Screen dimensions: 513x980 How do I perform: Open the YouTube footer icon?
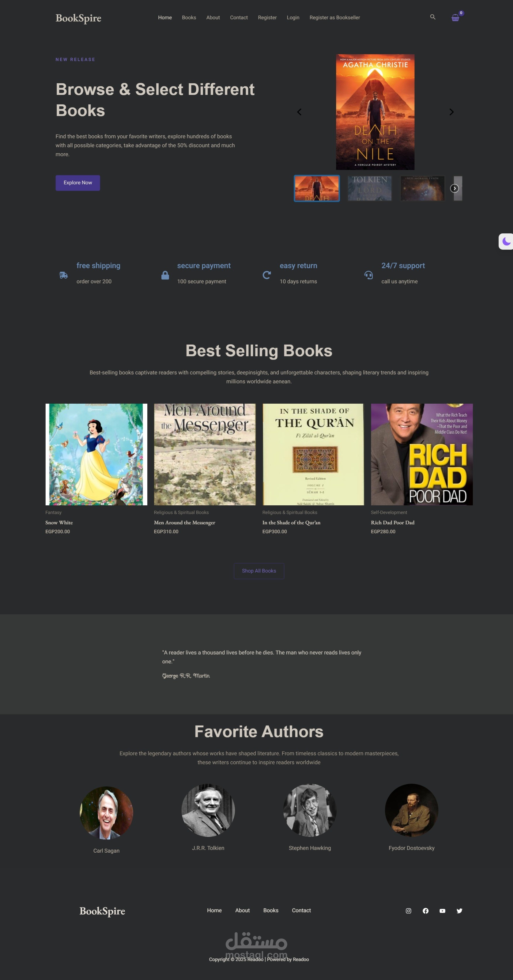click(442, 911)
